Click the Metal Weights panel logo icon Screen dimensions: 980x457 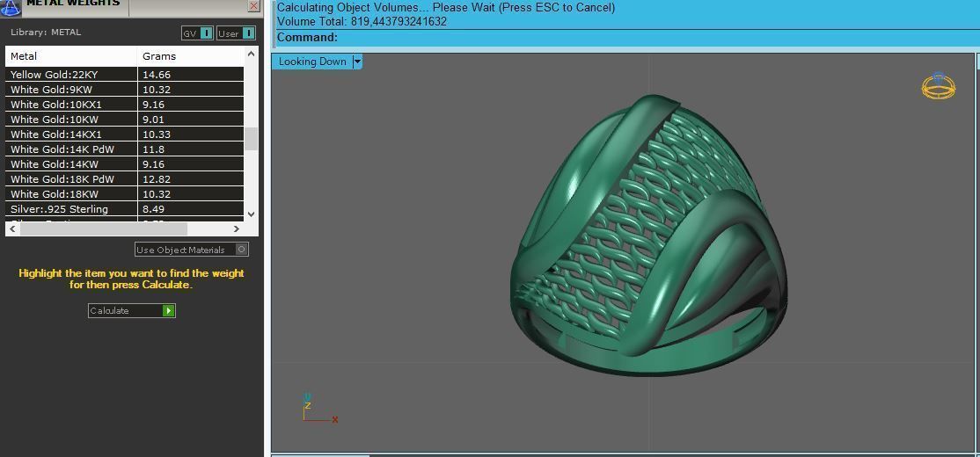point(11,8)
